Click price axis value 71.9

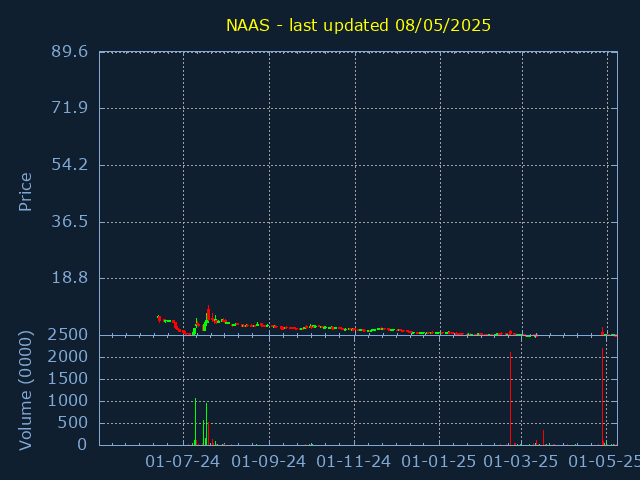(x=69, y=108)
